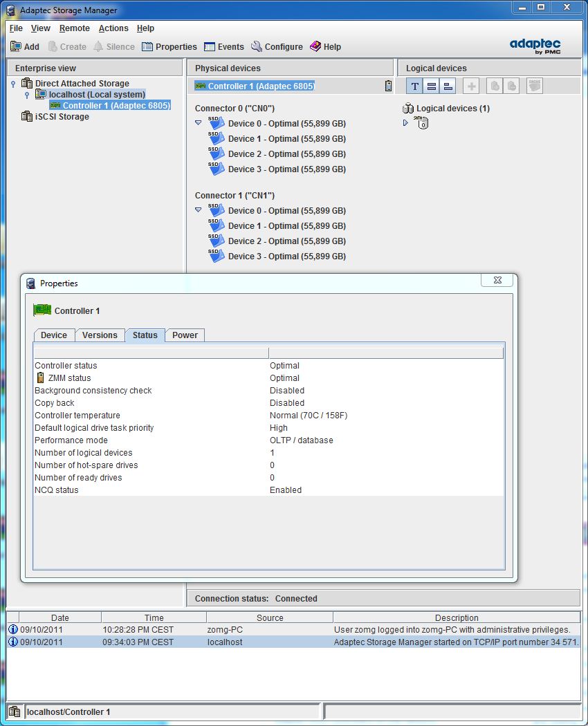Open Help from the toolbar book icon

(x=326, y=47)
